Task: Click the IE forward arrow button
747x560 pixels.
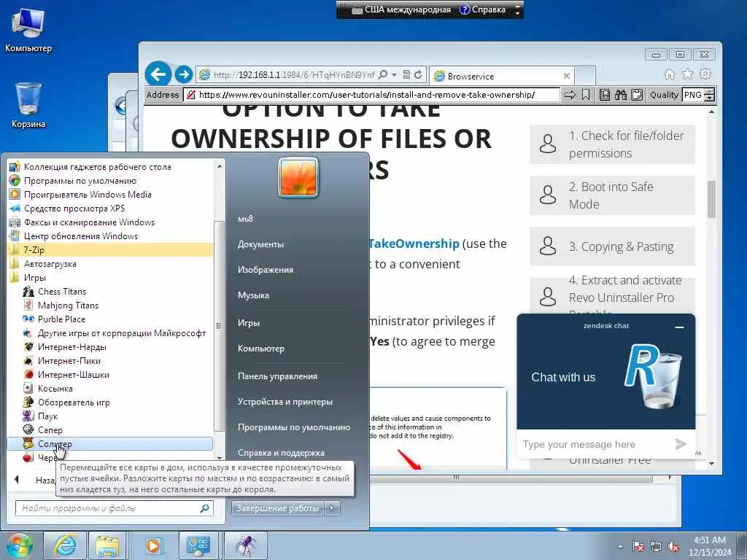Action: (x=183, y=75)
